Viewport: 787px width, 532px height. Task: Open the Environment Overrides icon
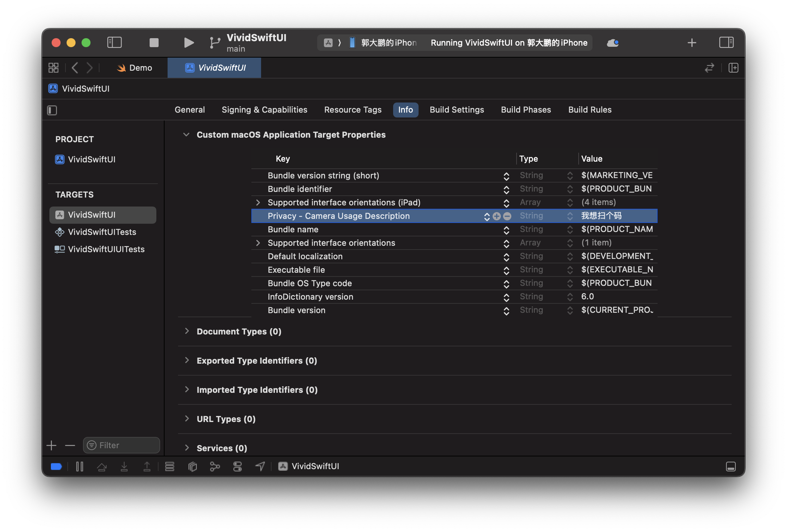tap(237, 467)
